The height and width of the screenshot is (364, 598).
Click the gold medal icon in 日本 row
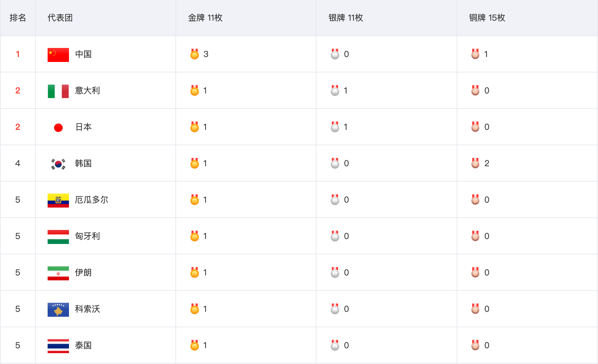195,127
